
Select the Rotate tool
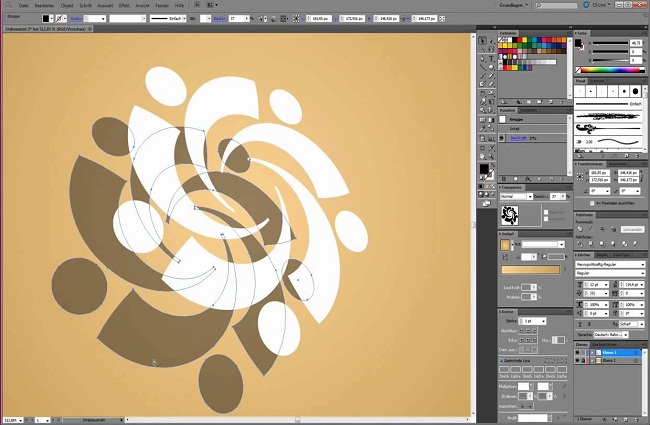483,93
